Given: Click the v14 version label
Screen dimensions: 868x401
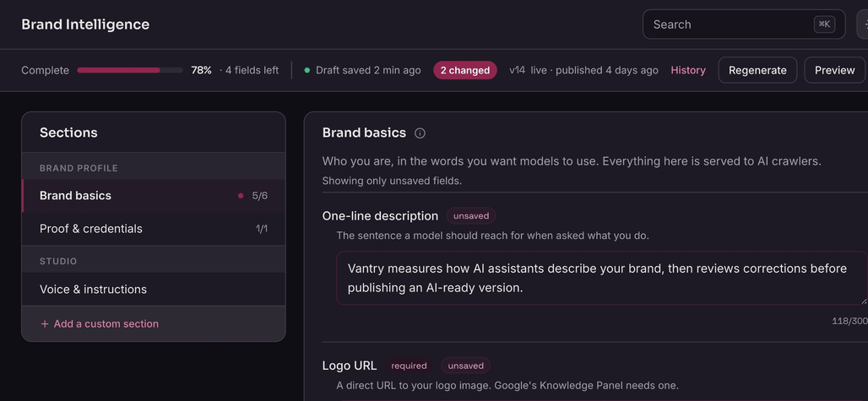Looking at the screenshot, I should tap(517, 70).
